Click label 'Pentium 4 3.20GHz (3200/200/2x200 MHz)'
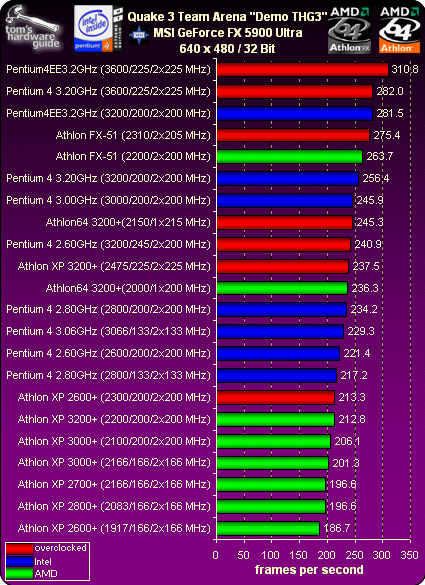Viewport: 425px width, 585px height. pos(109,179)
